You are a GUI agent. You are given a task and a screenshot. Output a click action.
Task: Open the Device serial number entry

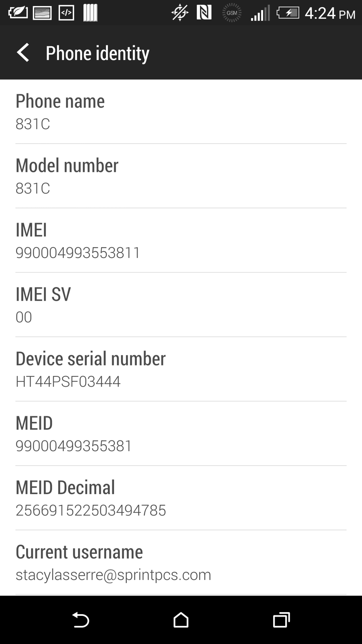pos(181,369)
